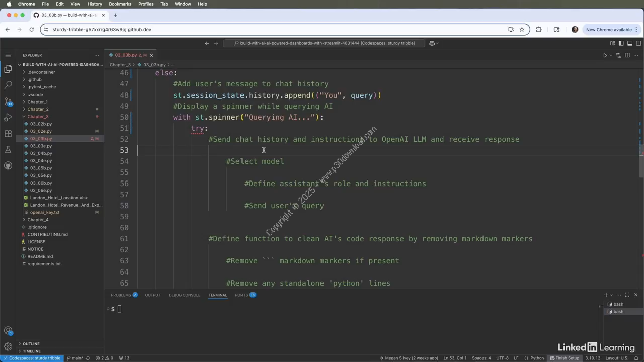Open the Testing flask view

click(x=8, y=149)
